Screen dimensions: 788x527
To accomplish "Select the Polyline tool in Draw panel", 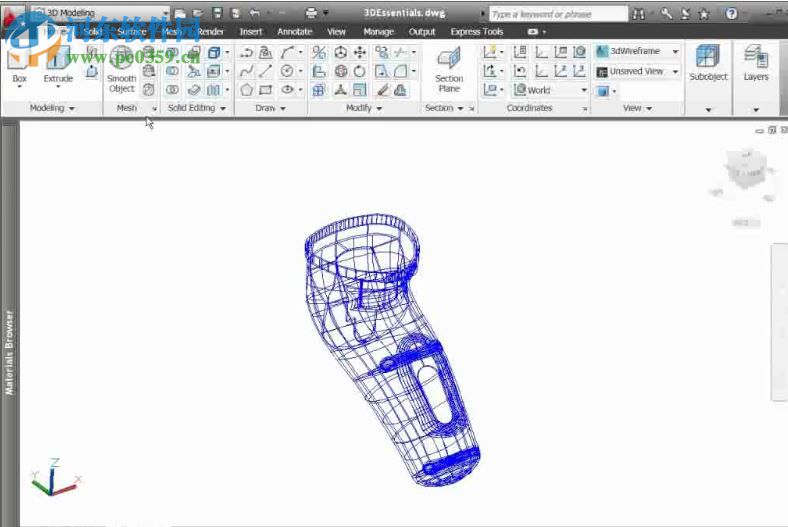I will [x=246, y=52].
